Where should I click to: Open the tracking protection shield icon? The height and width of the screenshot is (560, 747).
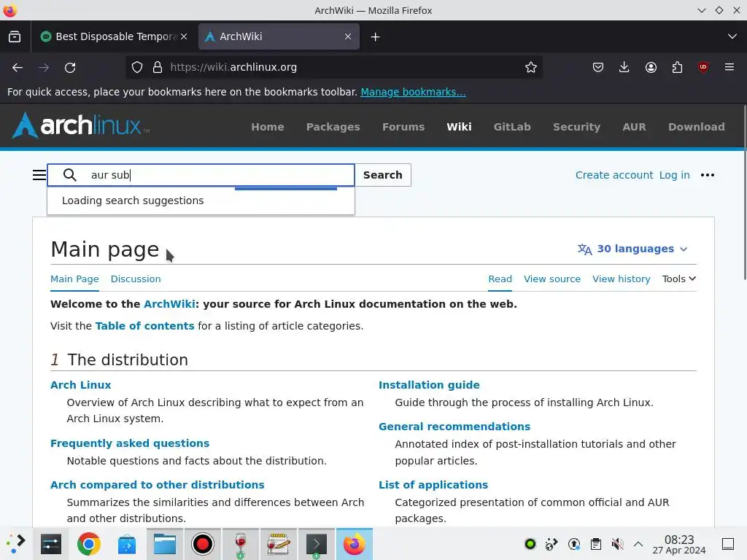click(x=137, y=68)
